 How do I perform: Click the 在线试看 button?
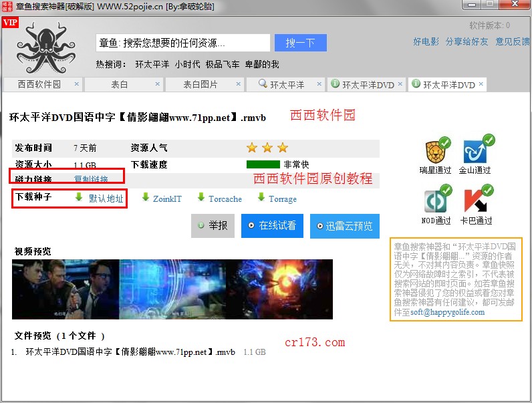tap(272, 226)
